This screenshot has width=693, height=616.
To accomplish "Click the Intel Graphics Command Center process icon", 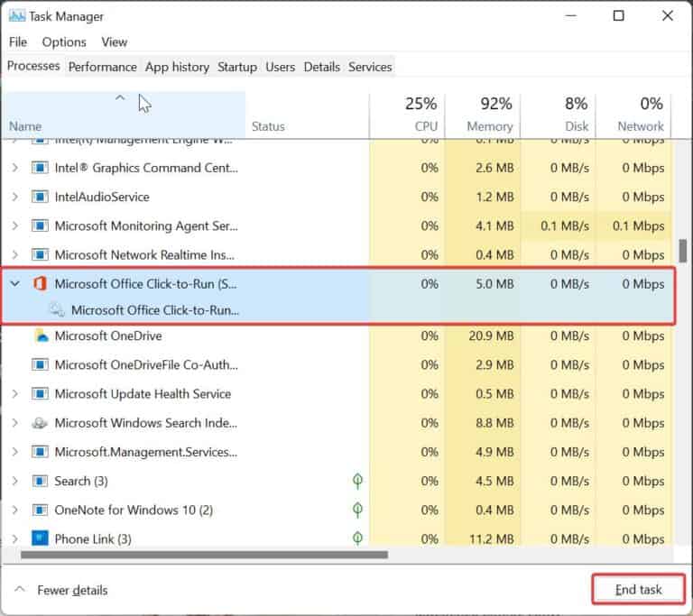I will tap(40, 168).
